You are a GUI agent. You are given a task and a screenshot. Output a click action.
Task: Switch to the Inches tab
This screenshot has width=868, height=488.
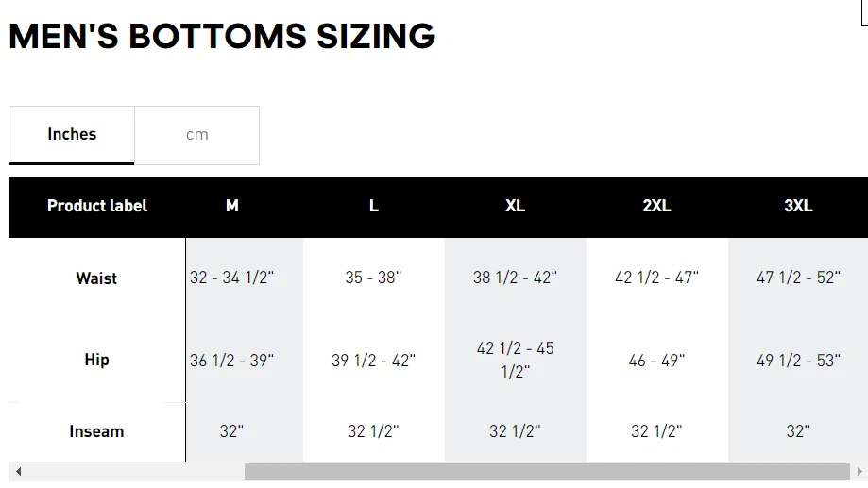pos(72,135)
